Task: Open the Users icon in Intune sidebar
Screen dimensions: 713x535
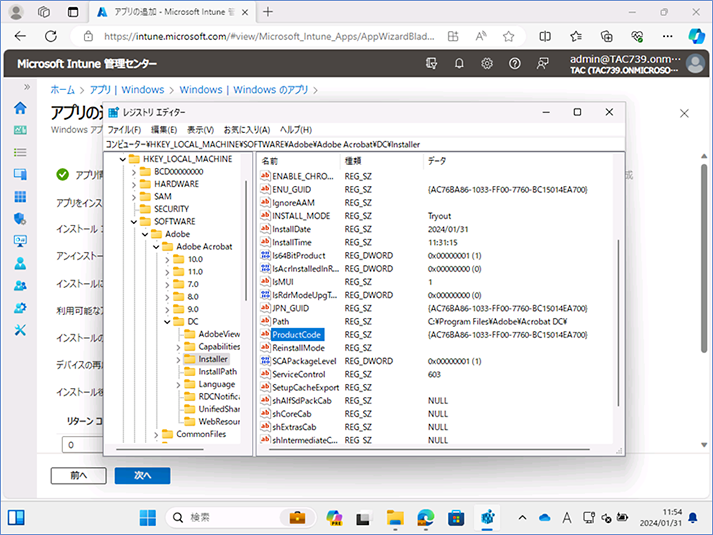Action: [x=20, y=264]
